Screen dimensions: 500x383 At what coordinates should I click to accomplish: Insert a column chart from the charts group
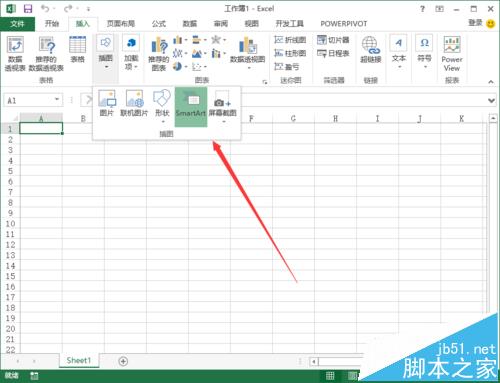(180, 40)
